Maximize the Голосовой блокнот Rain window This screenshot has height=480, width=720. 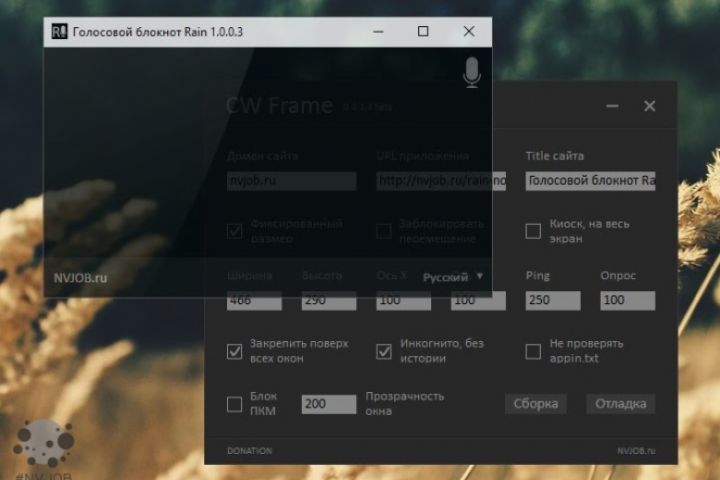click(423, 31)
